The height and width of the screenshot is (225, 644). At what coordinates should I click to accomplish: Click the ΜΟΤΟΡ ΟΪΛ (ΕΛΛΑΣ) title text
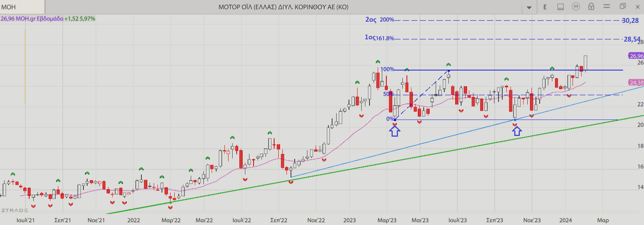tap(283, 7)
